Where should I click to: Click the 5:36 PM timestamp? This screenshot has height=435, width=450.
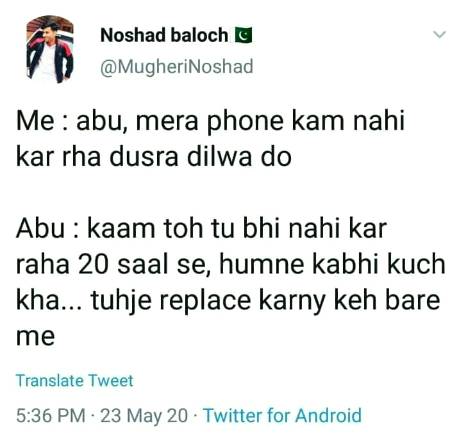coord(51,416)
